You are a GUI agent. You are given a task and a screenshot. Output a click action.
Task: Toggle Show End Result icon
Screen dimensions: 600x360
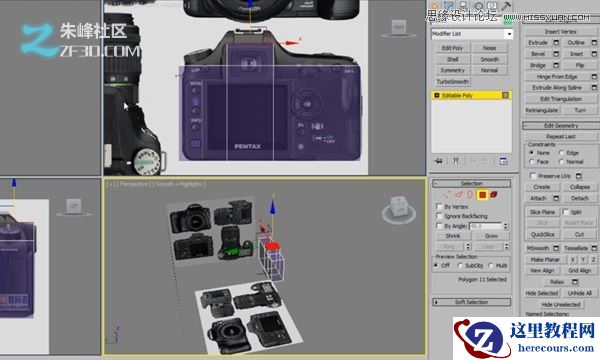[x=456, y=161]
